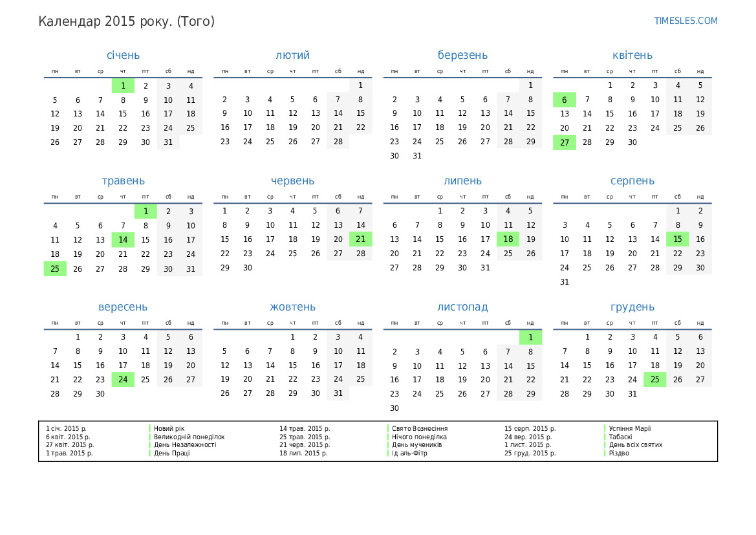Click legend entry 'День всіх святих'
The height and width of the screenshot is (535, 756).
point(636,445)
